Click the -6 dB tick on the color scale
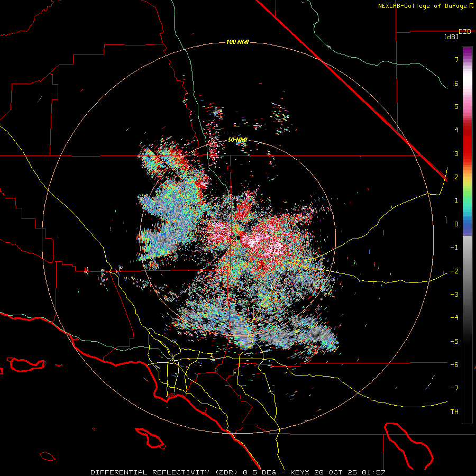Screen dimensions: 476x476 (x=454, y=365)
